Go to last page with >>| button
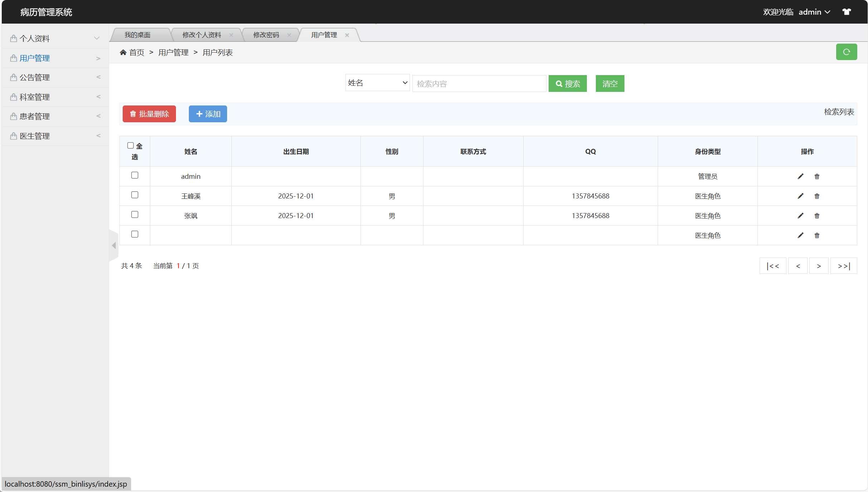This screenshot has height=492, width=868. 843,266
